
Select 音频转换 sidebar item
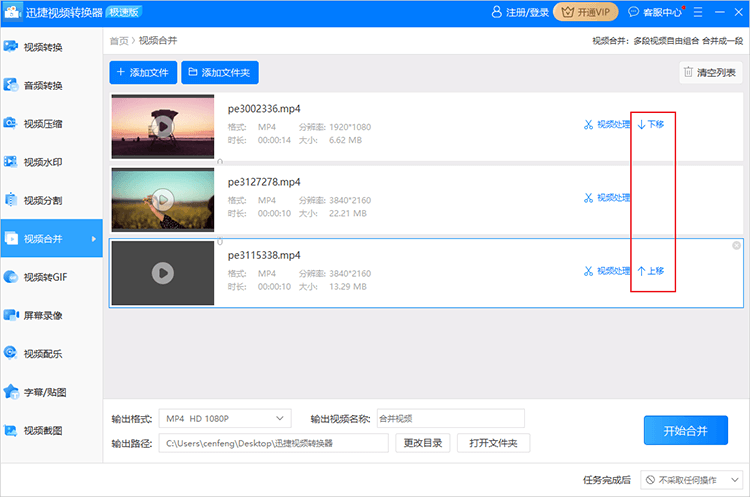(42, 85)
